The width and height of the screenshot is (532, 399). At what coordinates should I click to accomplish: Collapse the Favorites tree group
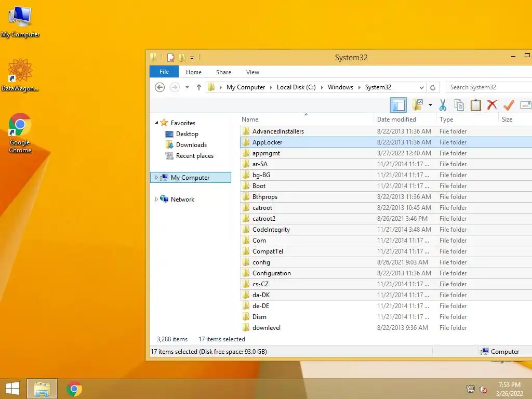(x=156, y=123)
